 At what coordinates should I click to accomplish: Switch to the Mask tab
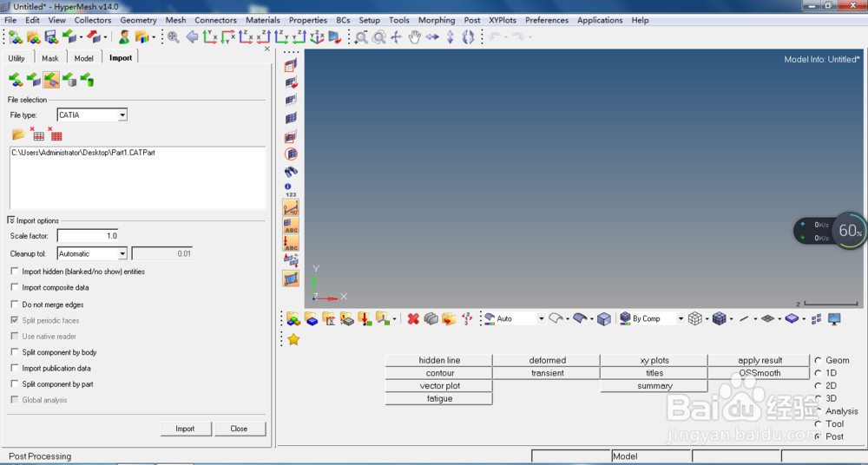click(49, 58)
